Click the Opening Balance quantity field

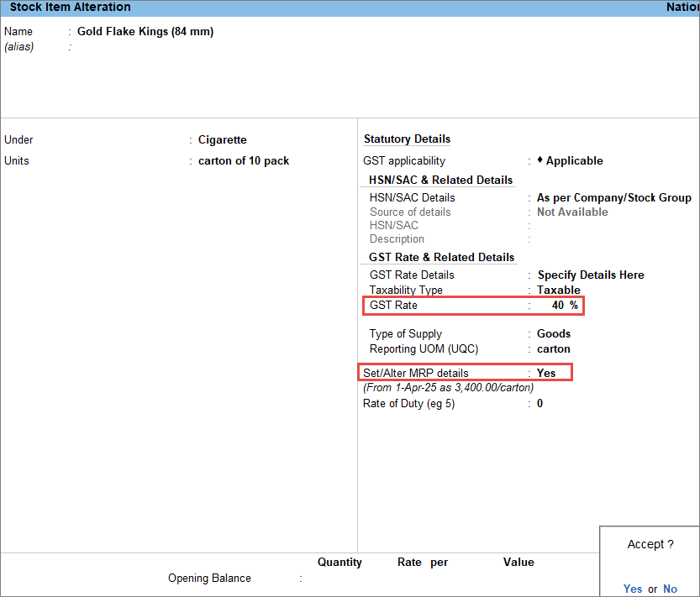[339, 579]
